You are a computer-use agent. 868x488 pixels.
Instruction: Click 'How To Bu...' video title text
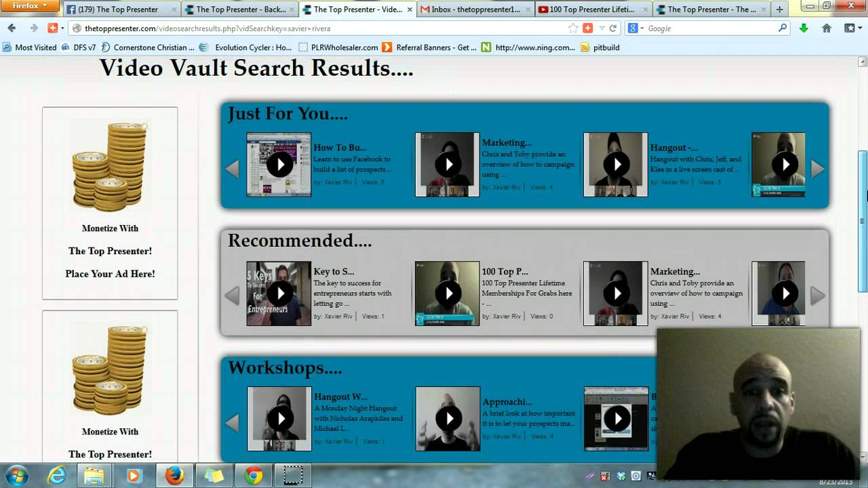tap(340, 147)
